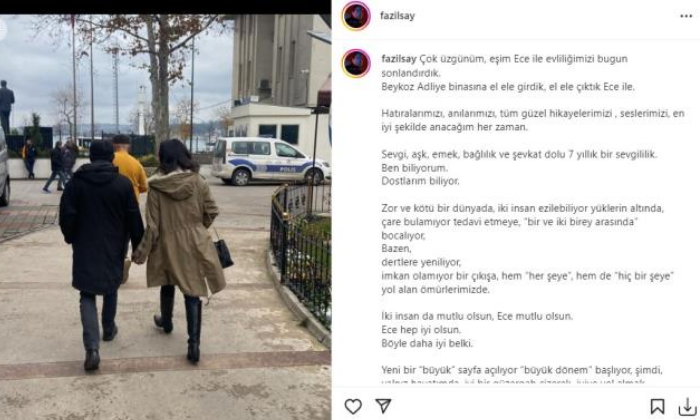Open the three-dot more options menu
This screenshot has height=420, width=700.
686,16
